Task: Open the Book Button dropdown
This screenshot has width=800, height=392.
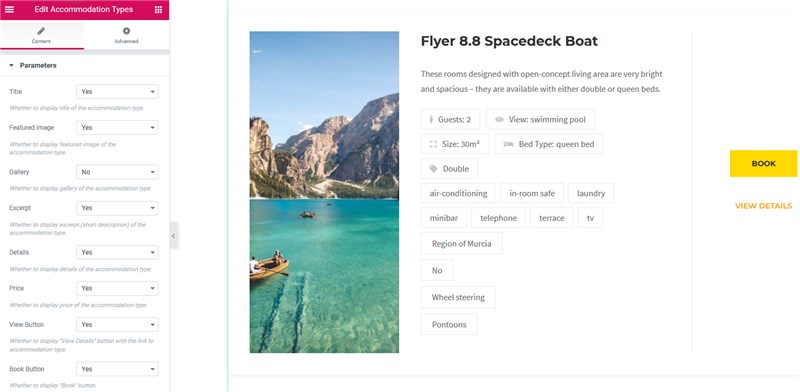Action: coord(117,369)
